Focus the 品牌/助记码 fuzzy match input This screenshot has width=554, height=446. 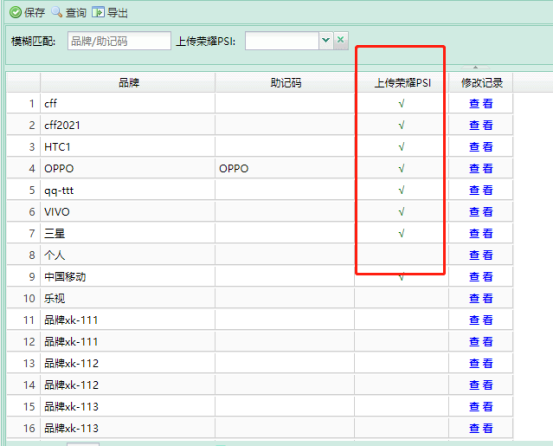(119, 41)
